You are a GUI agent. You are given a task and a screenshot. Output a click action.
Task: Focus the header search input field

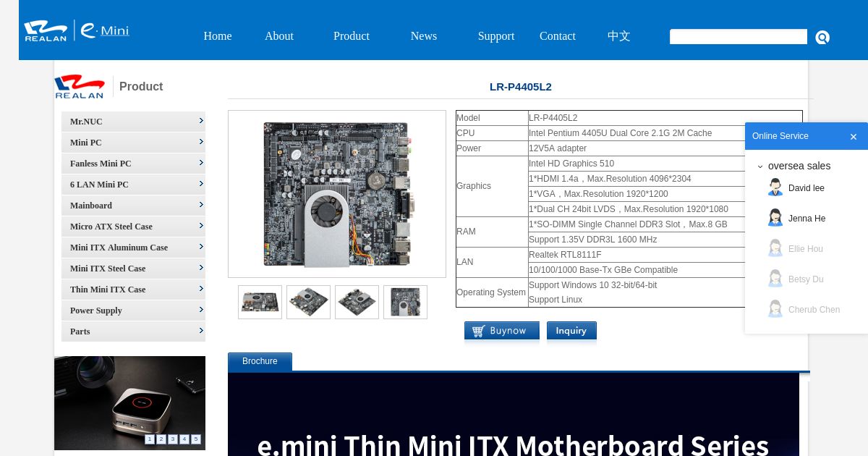pos(739,37)
